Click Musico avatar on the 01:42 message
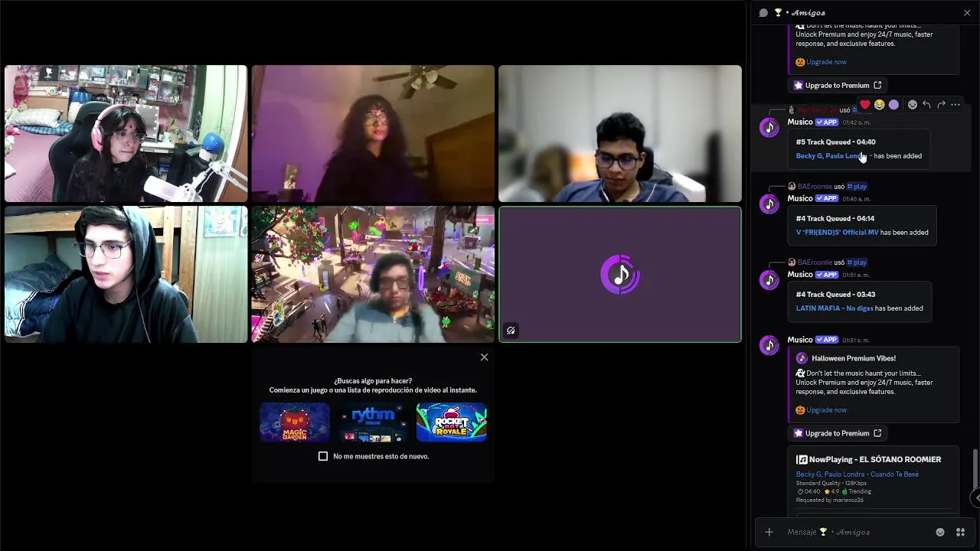The image size is (980, 551). [x=769, y=127]
